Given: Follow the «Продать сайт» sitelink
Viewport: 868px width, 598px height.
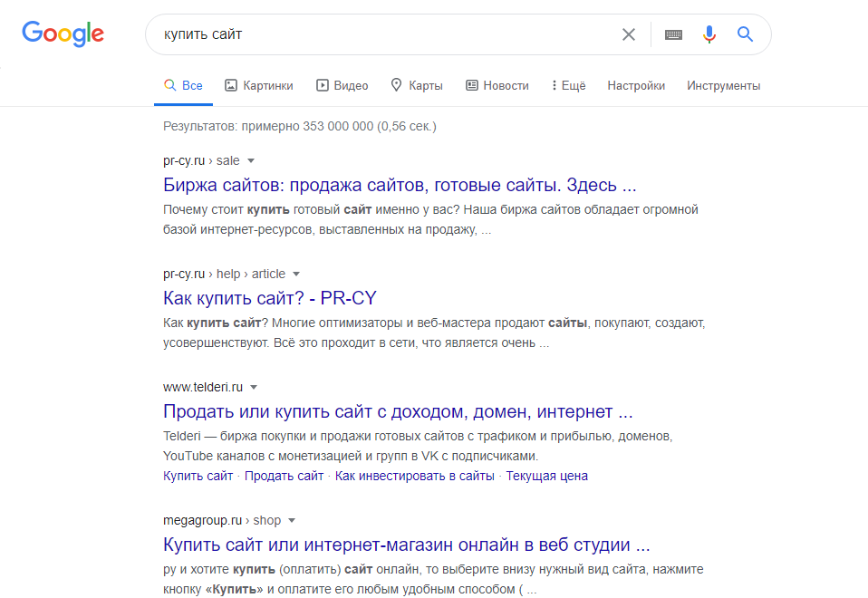Looking at the screenshot, I should pos(284,477).
